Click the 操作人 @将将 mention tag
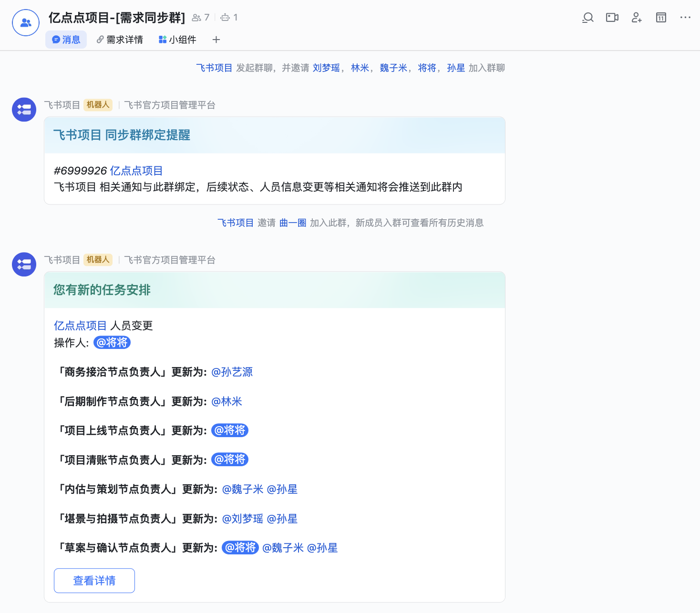The height and width of the screenshot is (613, 700). [x=112, y=342]
